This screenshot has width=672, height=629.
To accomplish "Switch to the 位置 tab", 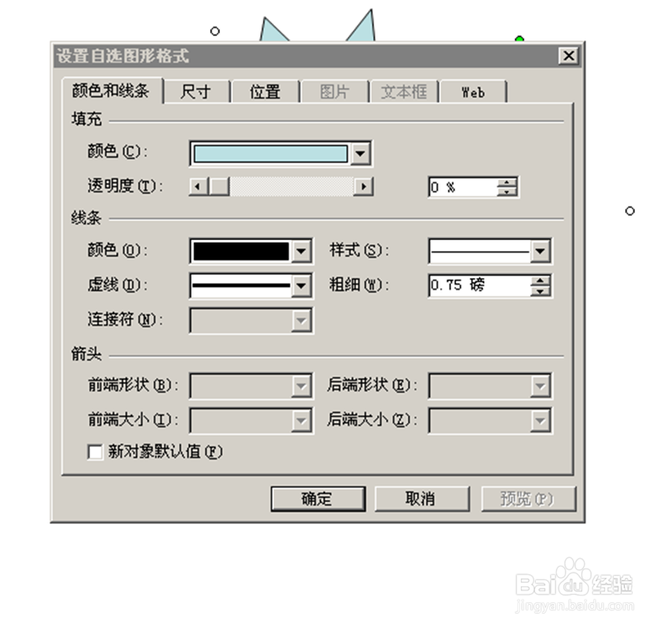I will point(265,92).
